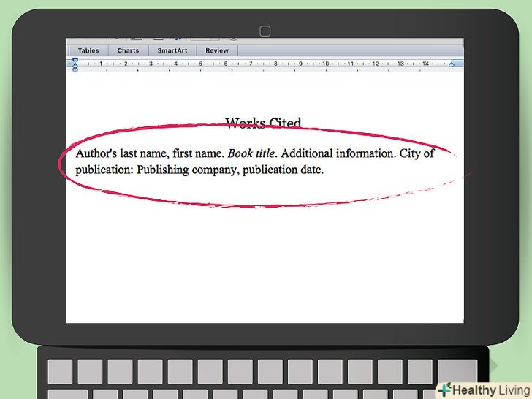The width and height of the screenshot is (532, 399).
Task: Switch to the Charts tab
Action: tap(128, 50)
